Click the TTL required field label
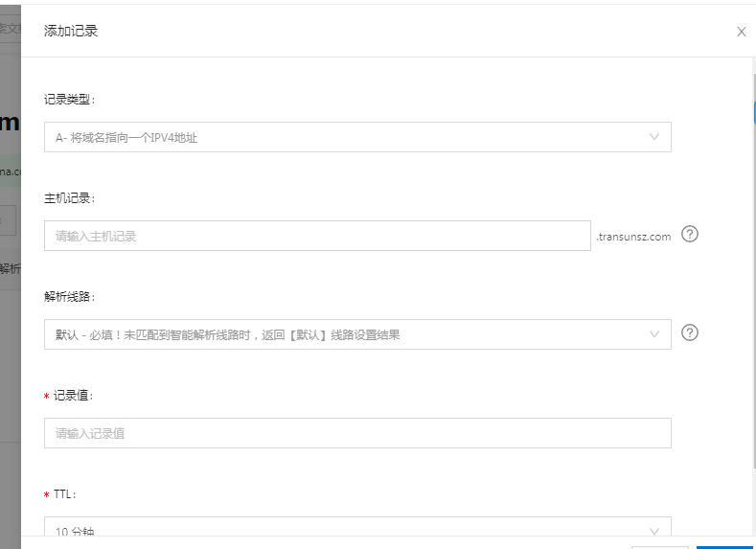Image resolution: width=756 pixels, height=549 pixels. [x=64, y=494]
